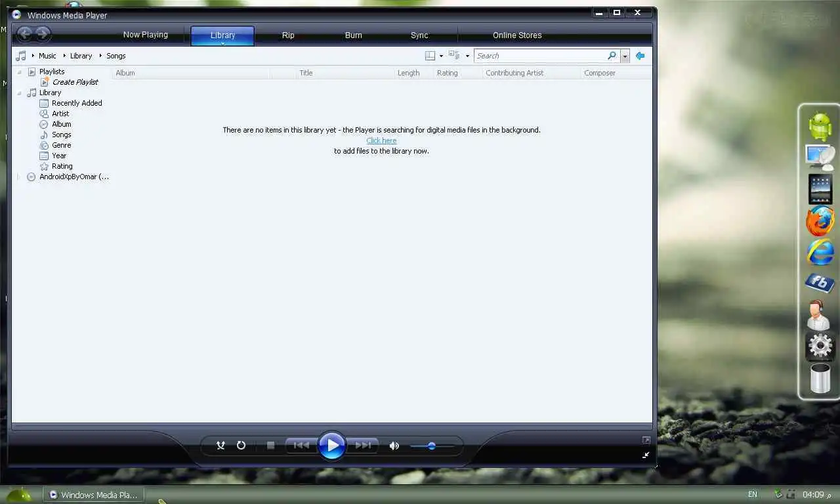Collapse the Library tree node
The image size is (840, 504).
click(19, 93)
